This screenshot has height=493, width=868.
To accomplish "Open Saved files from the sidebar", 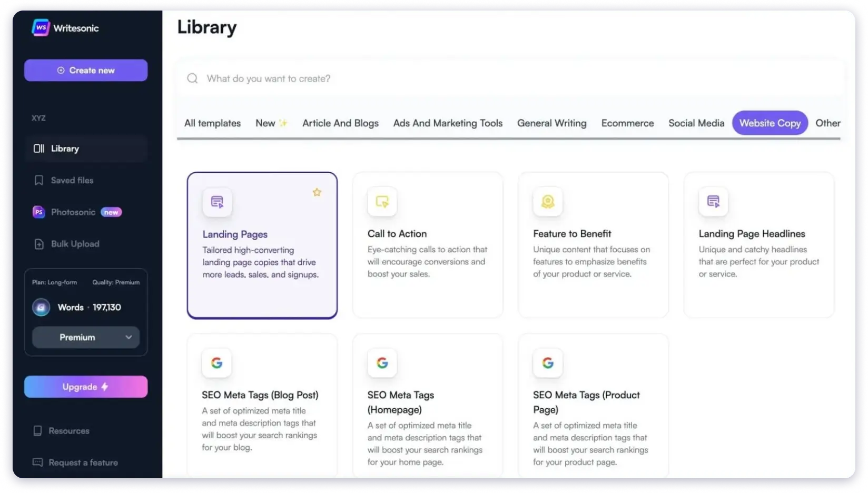I will tap(72, 180).
